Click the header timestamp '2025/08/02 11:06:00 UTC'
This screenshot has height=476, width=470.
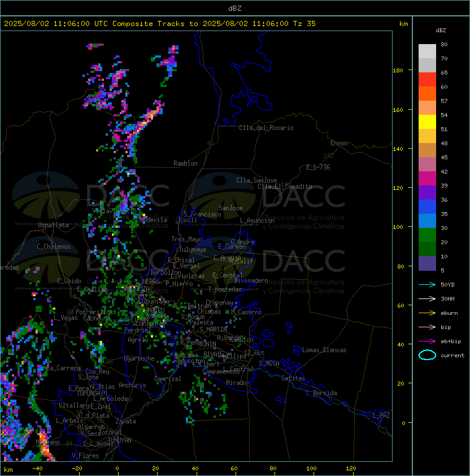[x=56, y=24]
